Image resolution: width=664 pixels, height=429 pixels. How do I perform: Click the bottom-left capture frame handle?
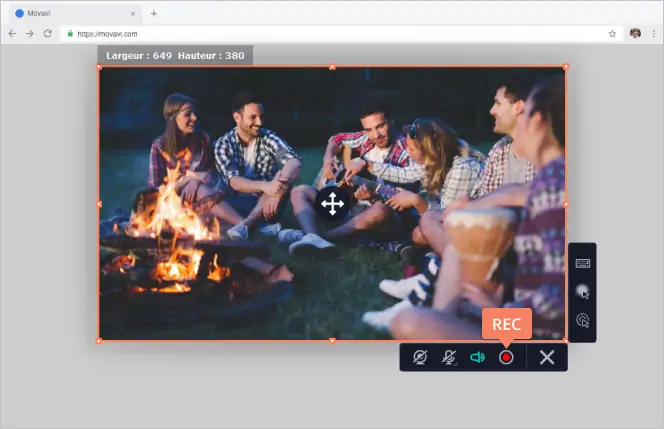pyautogui.click(x=99, y=340)
